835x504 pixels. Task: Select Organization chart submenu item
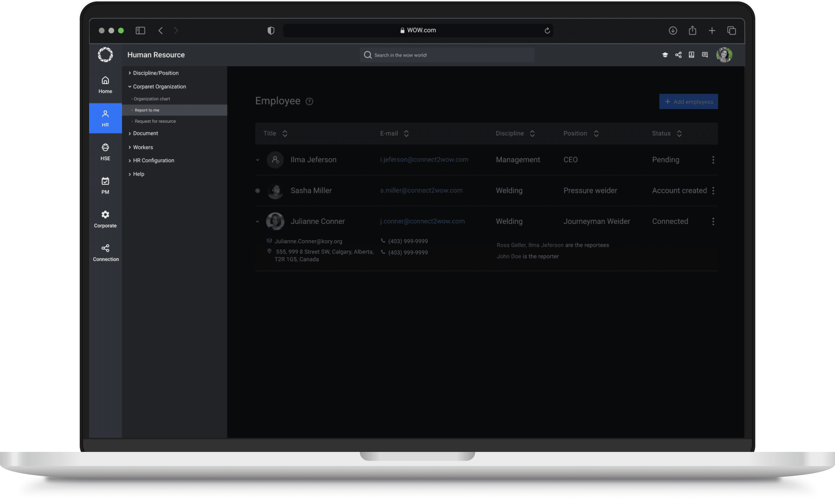(152, 99)
